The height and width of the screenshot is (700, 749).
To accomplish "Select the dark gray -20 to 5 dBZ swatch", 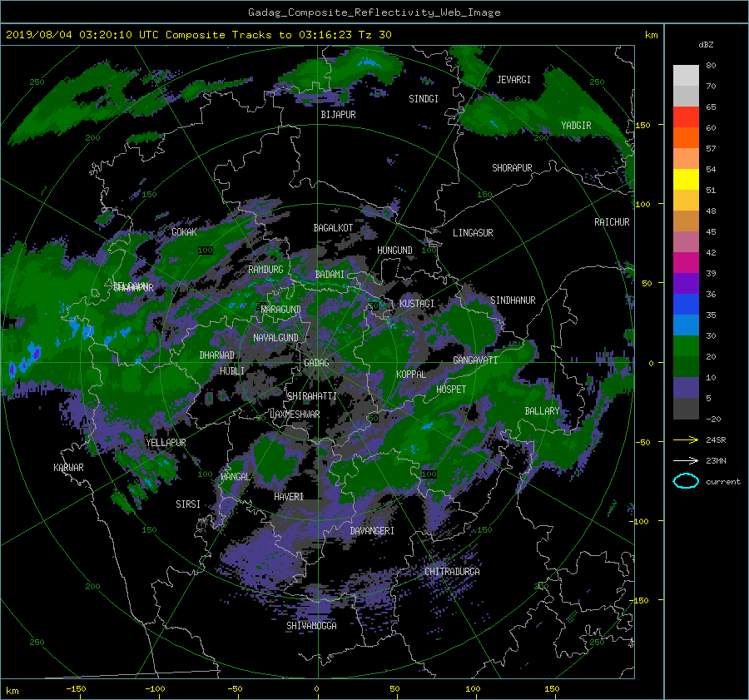I will click(x=686, y=409).
